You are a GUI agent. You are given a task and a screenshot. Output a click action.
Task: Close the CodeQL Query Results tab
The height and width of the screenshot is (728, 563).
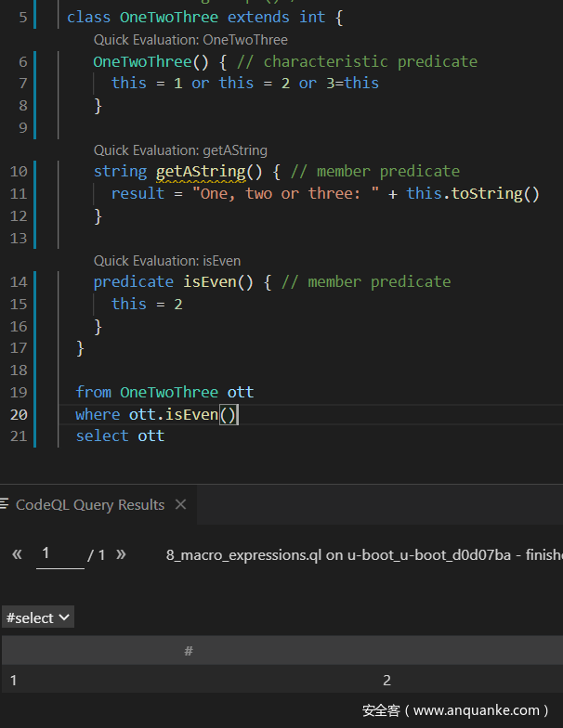click(180, 504)
